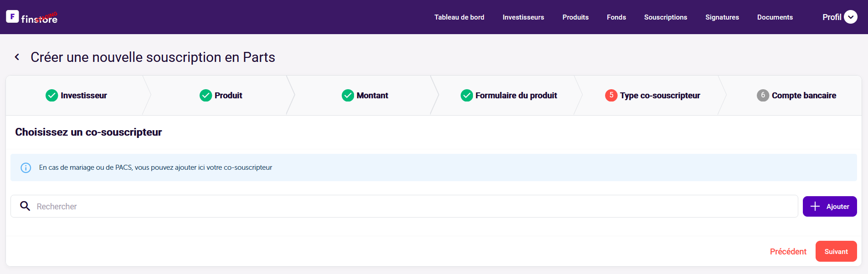Click the green checkmark beside Montant

tap(348, 96)
